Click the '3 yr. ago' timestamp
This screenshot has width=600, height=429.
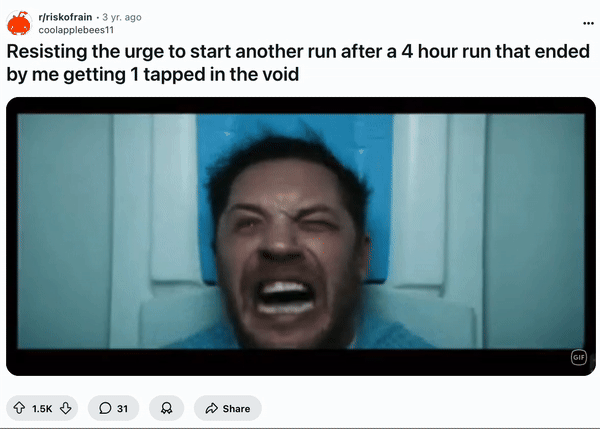(x=122, y=17)
